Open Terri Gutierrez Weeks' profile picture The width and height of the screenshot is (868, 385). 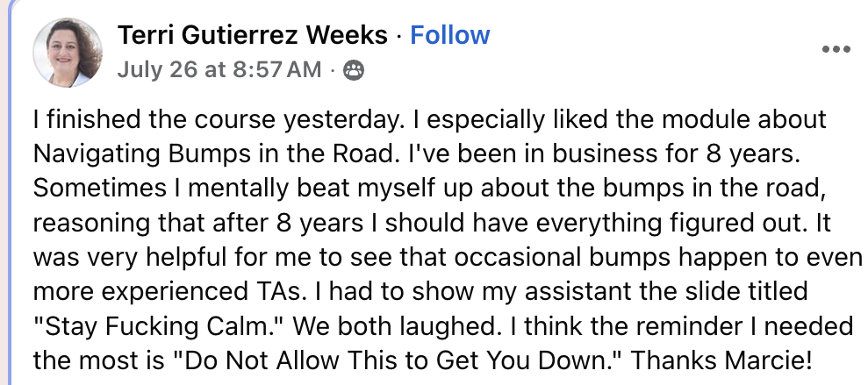[68, 53]
